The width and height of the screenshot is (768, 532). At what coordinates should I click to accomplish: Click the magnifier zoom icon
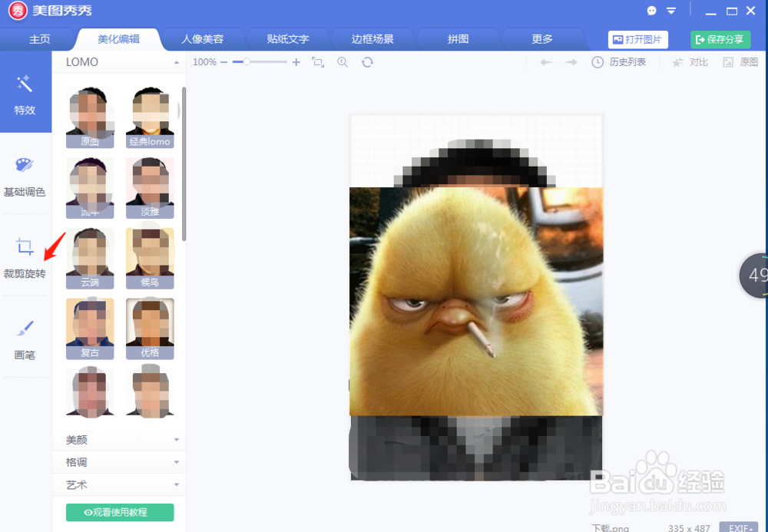pyautogui.click(x=343, y=62)
